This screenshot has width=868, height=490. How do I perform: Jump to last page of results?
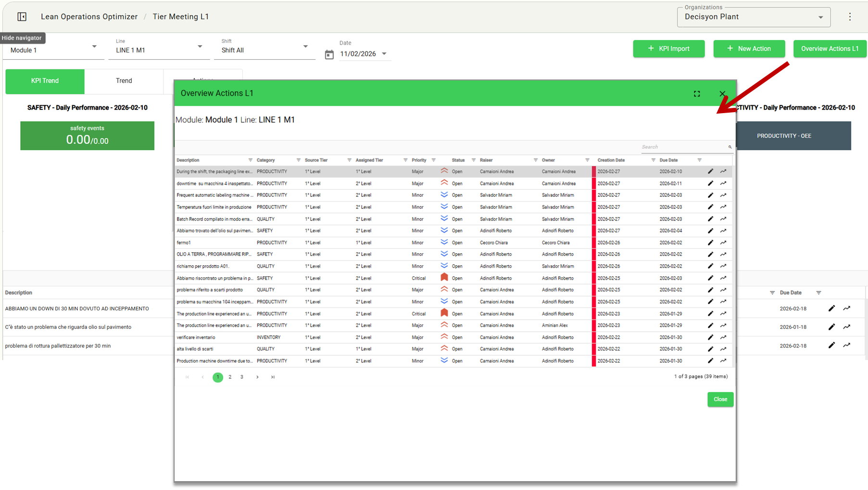pos(273,377)
